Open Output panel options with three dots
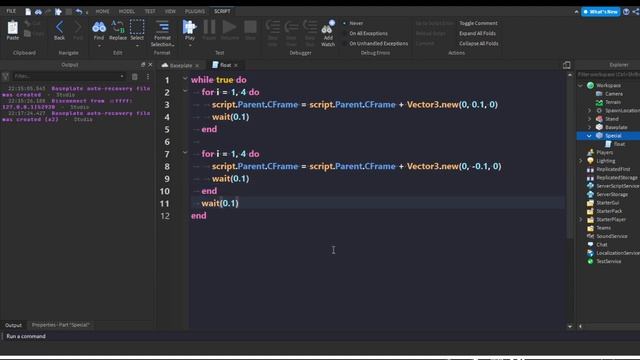The width and height of the screenshot is (640, 360). coord(148,76)
